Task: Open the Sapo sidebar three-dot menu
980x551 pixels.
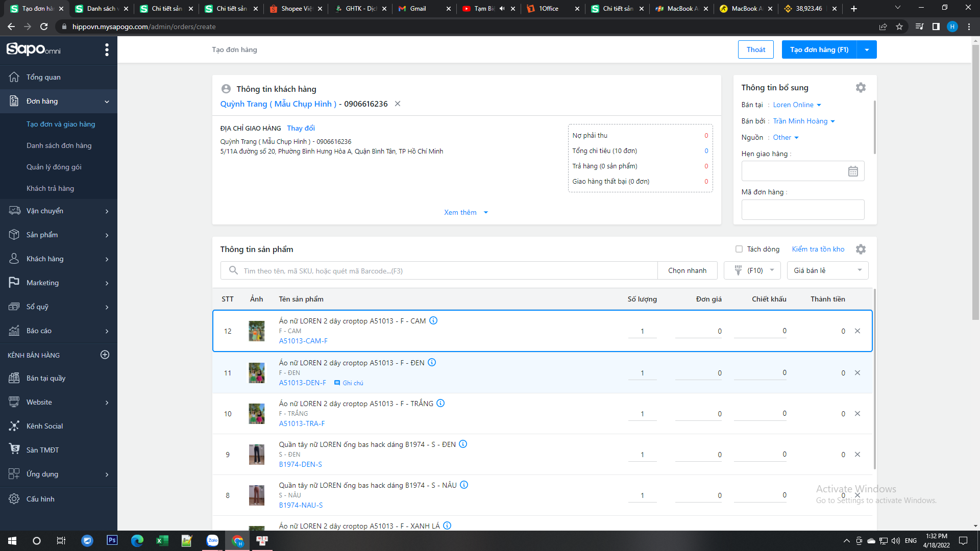Action: coord(107,49)
